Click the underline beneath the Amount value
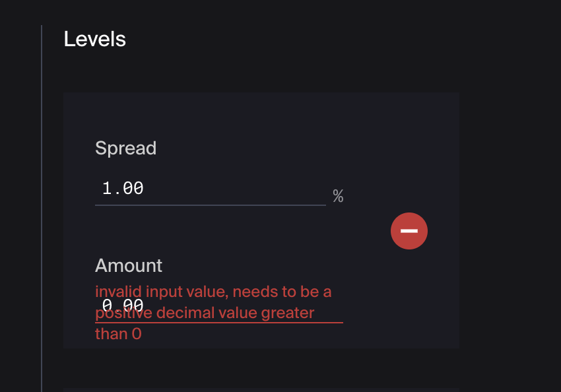The height and width of the screenshot is (392, 561). [x=218, y=321]
